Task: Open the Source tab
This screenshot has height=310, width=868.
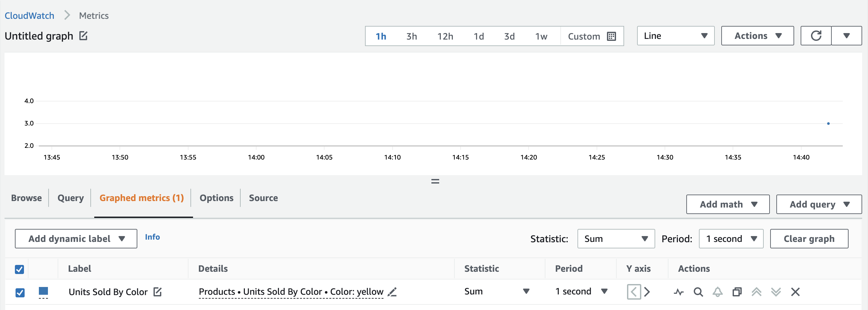Action: click(x=263, y=198)
